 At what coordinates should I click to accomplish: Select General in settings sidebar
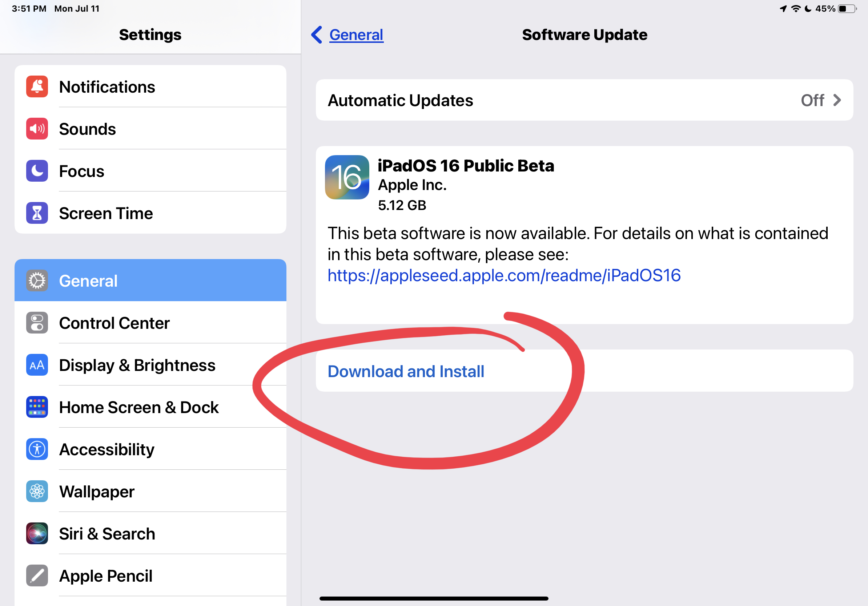(150, 280)
